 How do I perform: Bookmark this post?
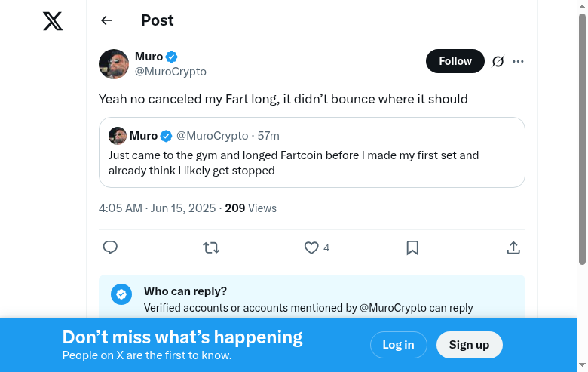coord(412,247)
